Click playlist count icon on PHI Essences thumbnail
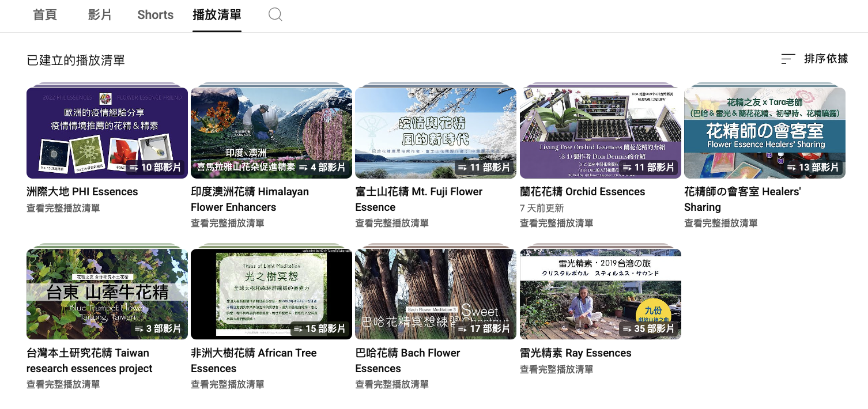 [x=133, y=168]
